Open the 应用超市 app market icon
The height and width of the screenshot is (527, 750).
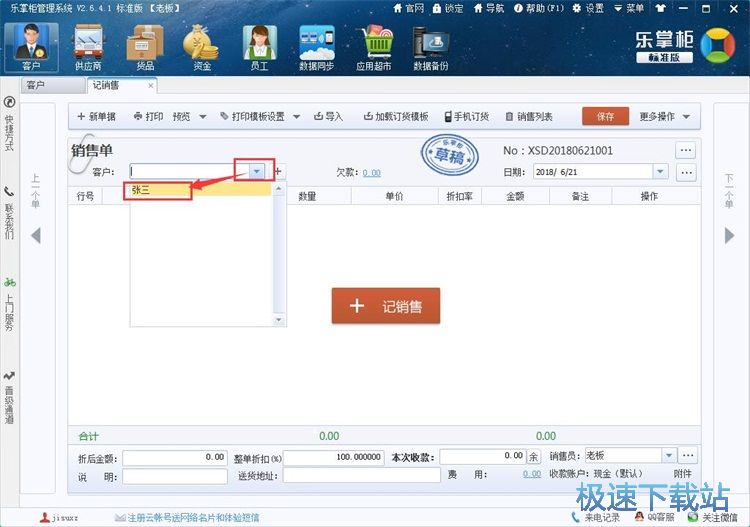(x=374, y=47)
